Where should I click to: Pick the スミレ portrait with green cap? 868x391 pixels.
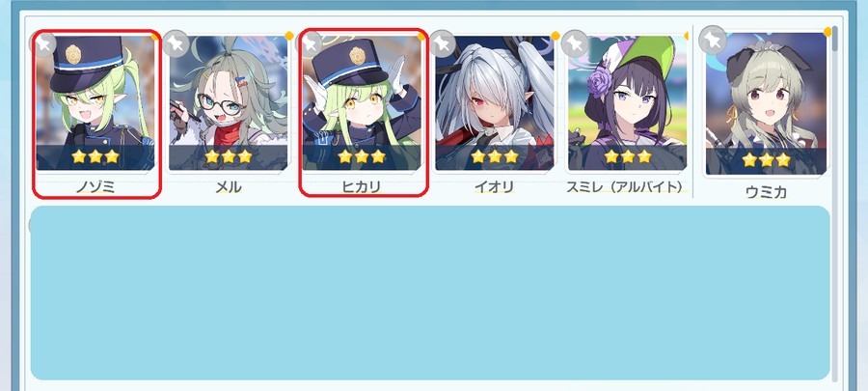pos(627,103)
